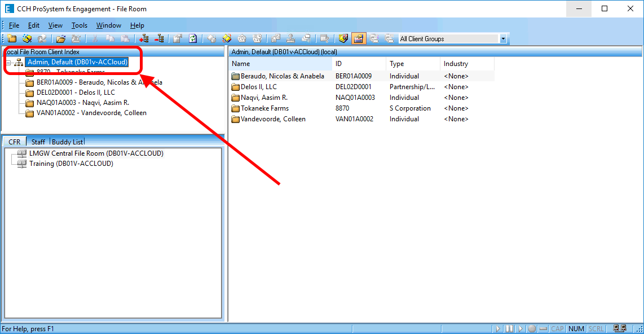Click the NUM indicator in status bar
Image resolution: width=644 pixels, height=334 pixels.
coord(576,329)
